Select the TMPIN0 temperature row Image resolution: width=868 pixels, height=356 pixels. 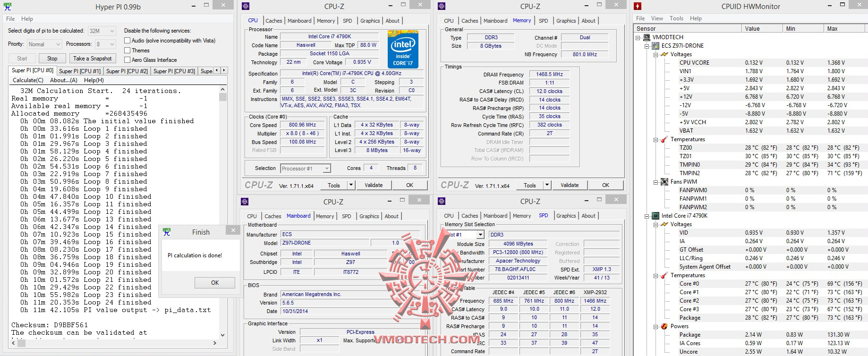coord(752,165)
